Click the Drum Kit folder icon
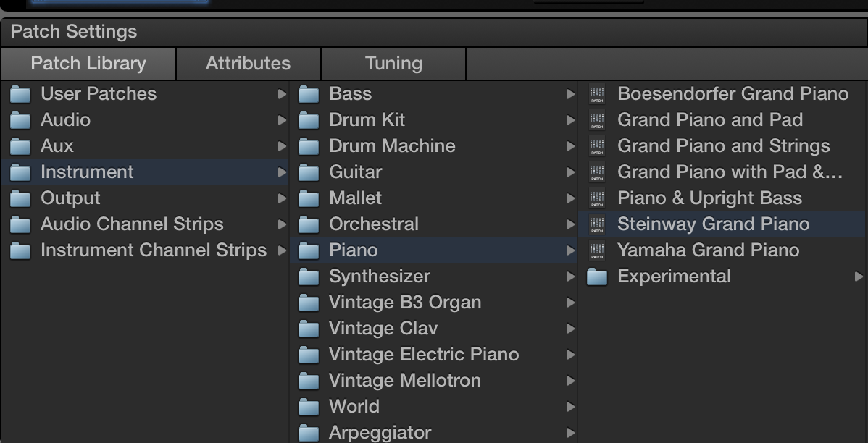 point(309,120)
